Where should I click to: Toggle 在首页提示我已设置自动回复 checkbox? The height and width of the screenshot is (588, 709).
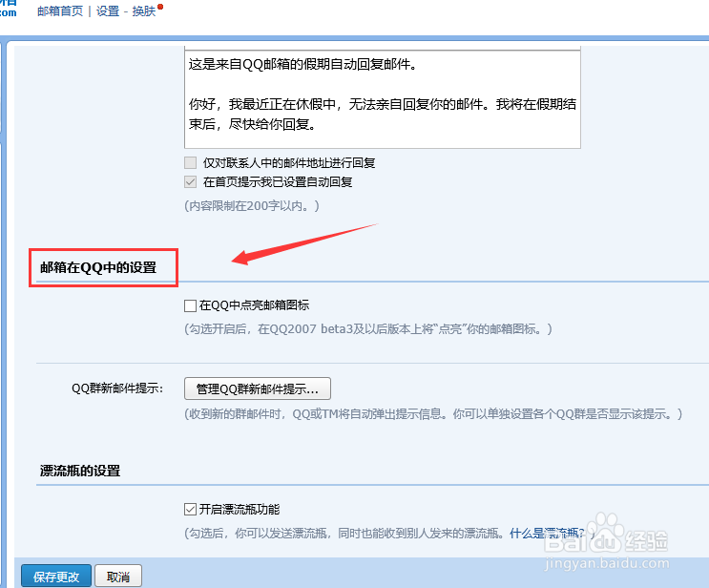190,182
